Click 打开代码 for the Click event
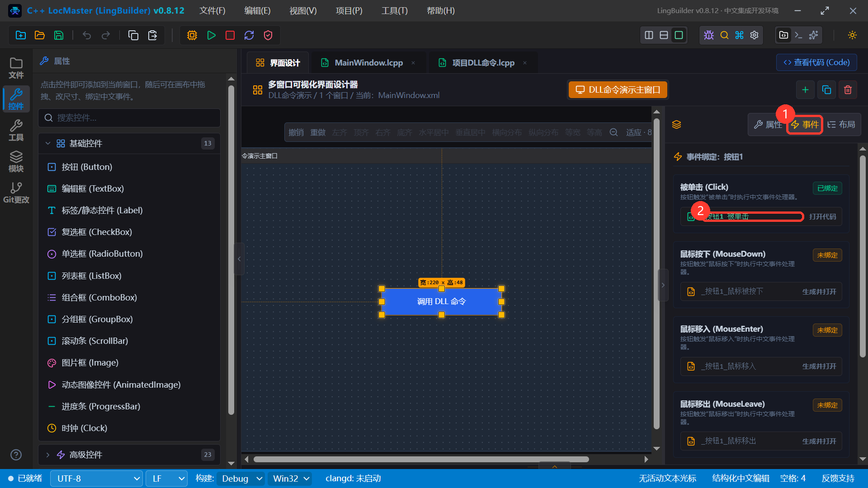Image resolution: width=868 pixels, height=488 pixels. pyautogui.click(x=822, y=217)
